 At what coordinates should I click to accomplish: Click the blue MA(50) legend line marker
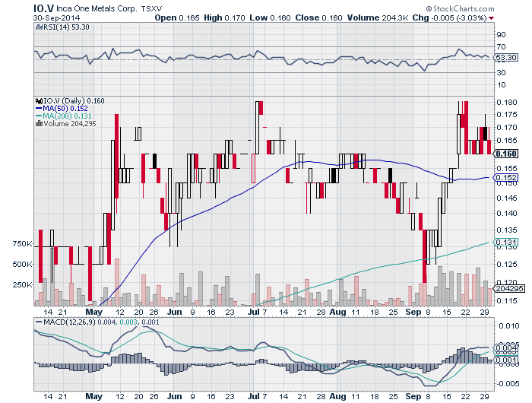coord(39,108)
